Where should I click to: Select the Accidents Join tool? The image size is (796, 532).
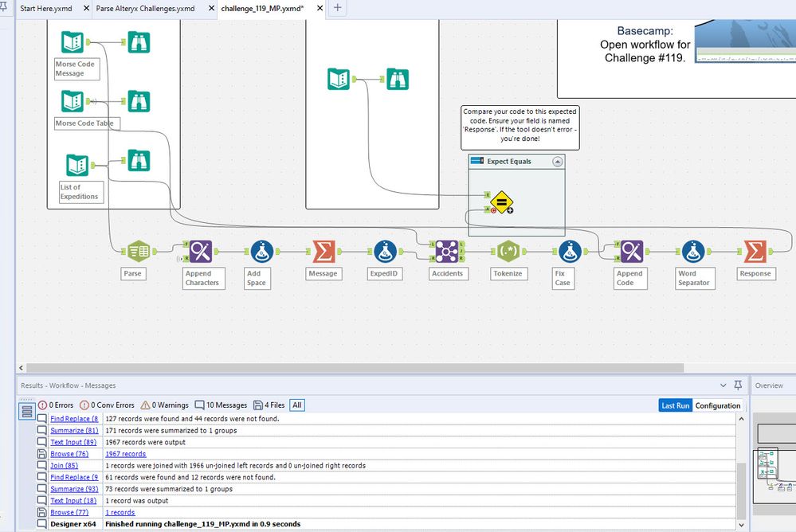pyautogui.click(x=447, y=252)
